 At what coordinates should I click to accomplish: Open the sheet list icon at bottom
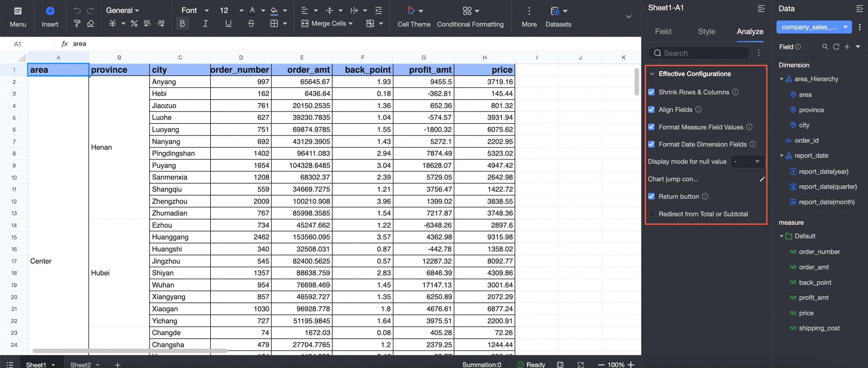click(x=10, y=364)
